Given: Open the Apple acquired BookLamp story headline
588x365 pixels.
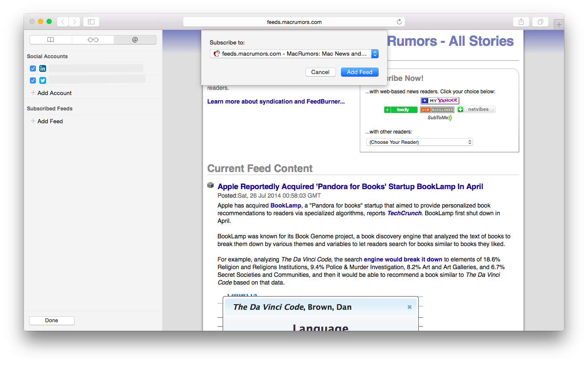Looking at the screenshot, I should point(350,187).
